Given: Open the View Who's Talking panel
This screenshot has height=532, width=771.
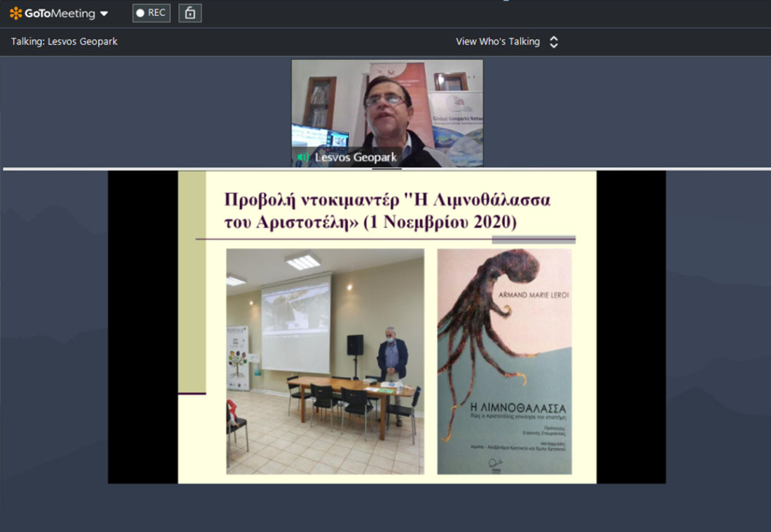Looking at the screenshot, I should pyautogui.click(x=497, y=42).
